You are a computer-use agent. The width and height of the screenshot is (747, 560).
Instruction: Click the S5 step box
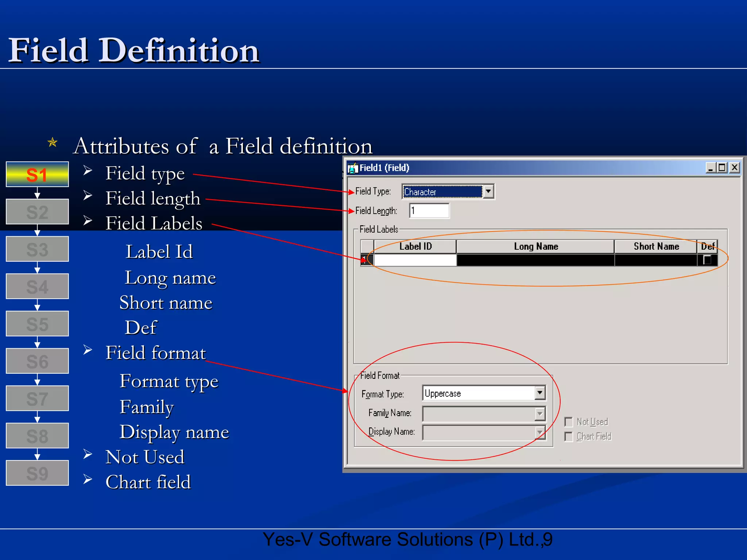pos(37,323)
